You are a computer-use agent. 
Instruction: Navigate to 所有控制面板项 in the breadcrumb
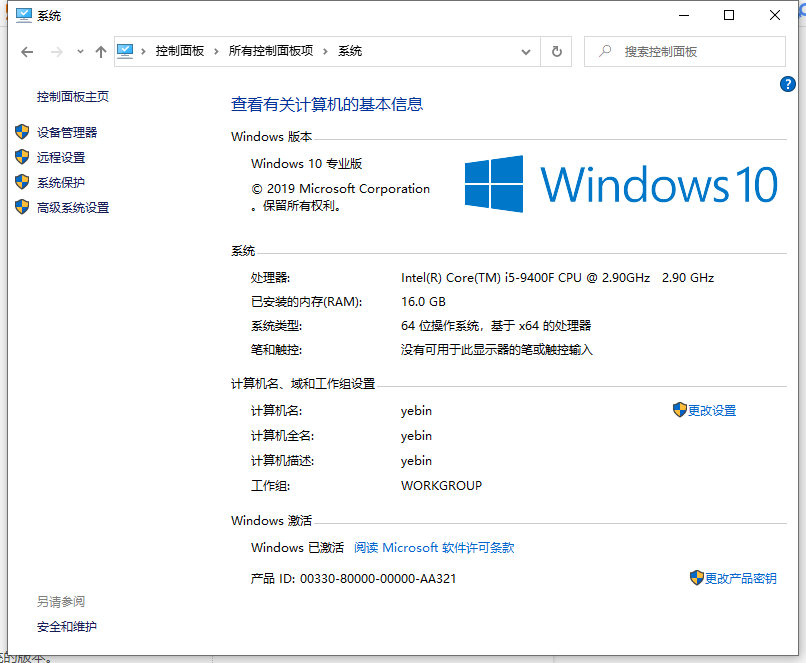(271, 51)
